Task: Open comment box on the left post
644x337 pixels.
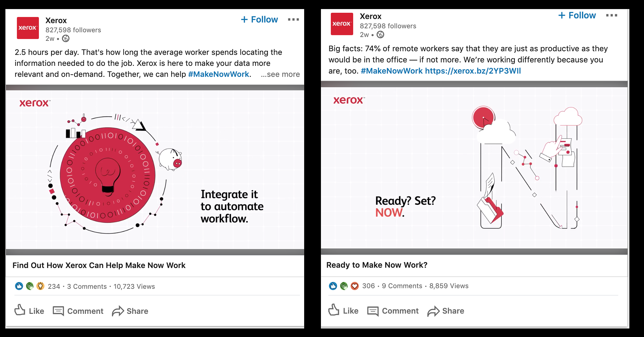Action: 78,311
